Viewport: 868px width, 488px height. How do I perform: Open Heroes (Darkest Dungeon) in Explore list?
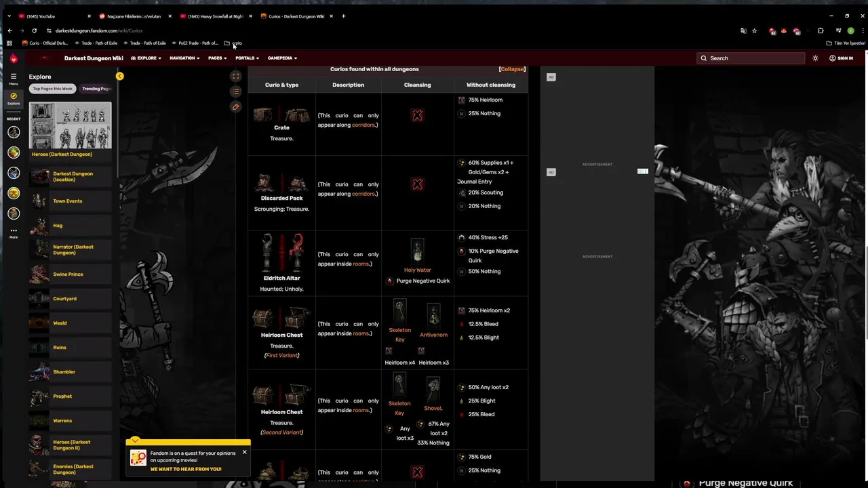62,154
